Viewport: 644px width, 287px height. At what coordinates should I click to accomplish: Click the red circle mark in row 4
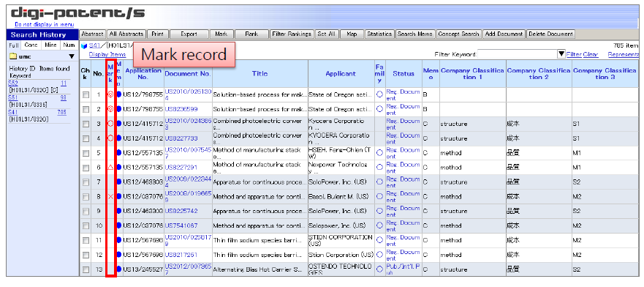(110, 138)
